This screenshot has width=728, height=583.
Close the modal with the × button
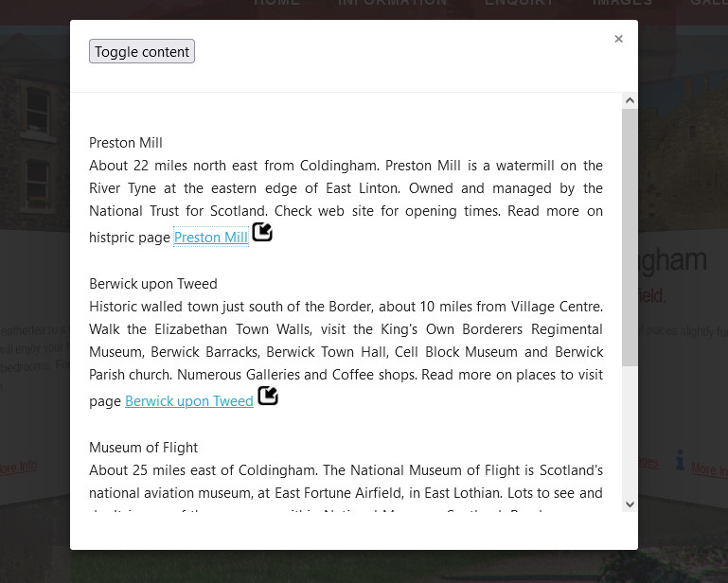tap(618, 39)
